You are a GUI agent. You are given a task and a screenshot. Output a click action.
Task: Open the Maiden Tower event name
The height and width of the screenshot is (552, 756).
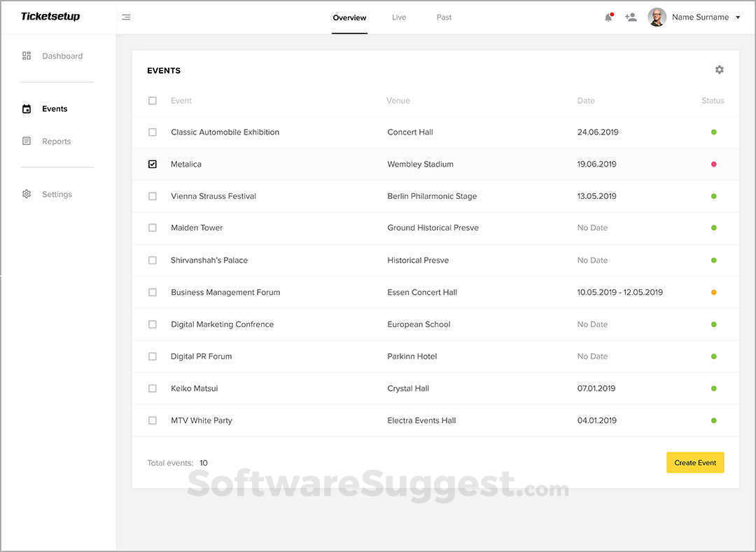(197, 228)
